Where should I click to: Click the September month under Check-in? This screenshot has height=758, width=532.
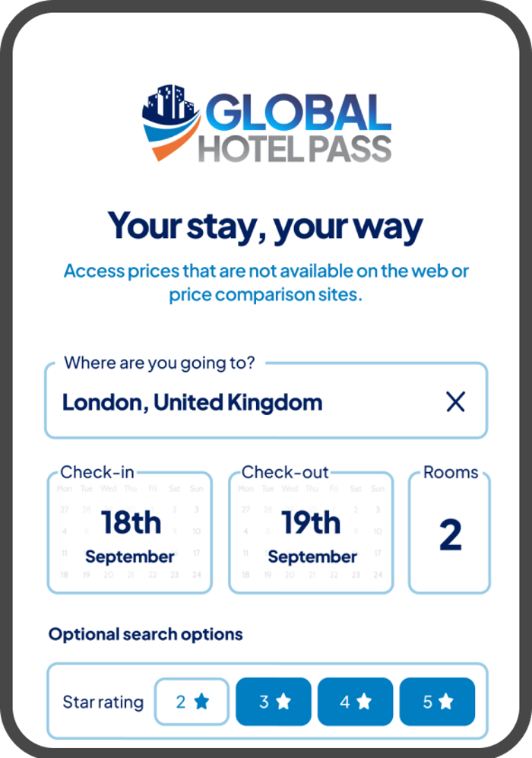tap(130, 557)
